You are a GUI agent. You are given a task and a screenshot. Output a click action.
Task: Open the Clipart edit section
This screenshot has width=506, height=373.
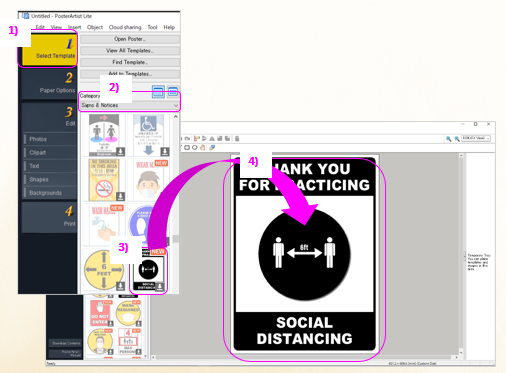50,152
